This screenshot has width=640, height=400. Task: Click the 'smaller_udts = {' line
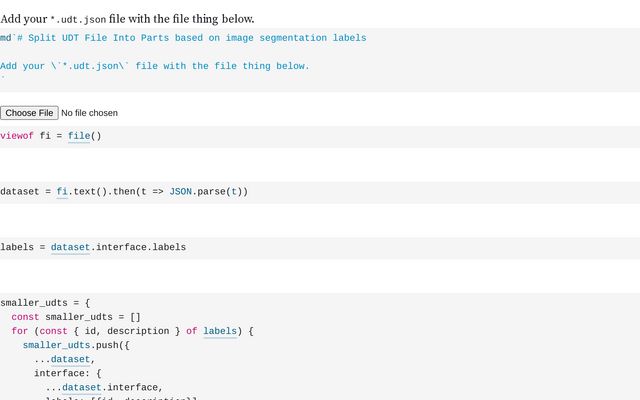click(x=45, y=303)
